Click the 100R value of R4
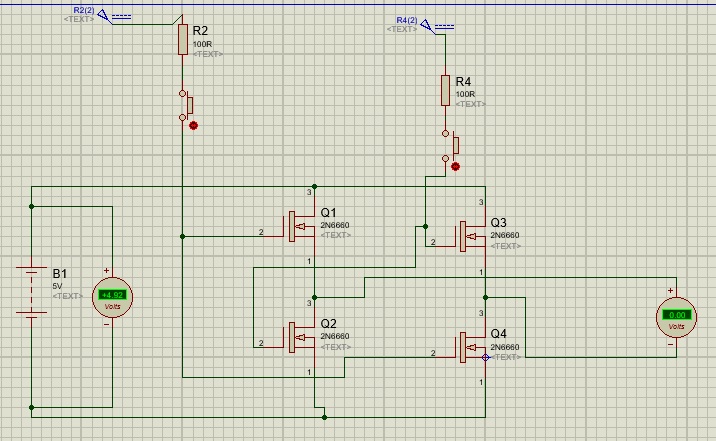 click(x=465, y=94)
